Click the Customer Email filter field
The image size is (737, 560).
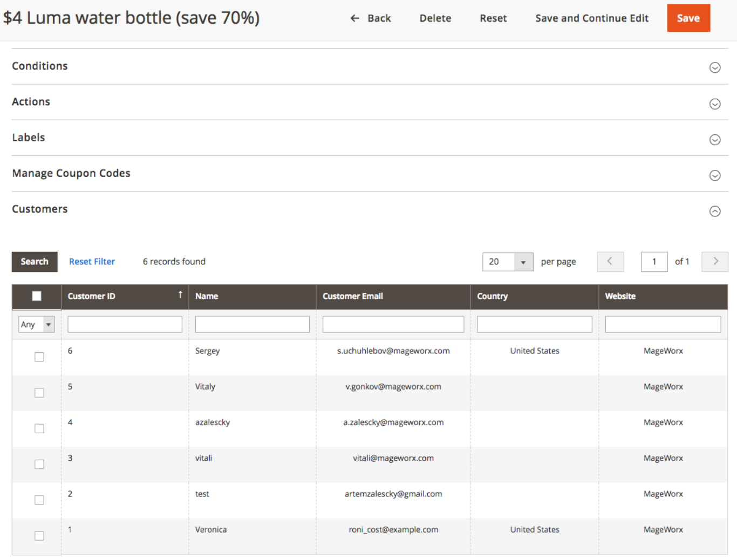(393, 324)
